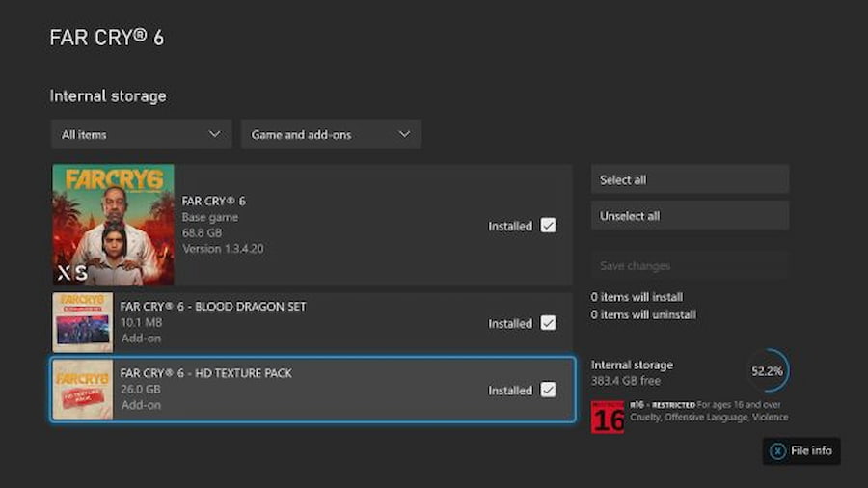The width and height of the screenshot is (868, 488).
Task: Click the chevron arrow beside All items
Action: 214,134
